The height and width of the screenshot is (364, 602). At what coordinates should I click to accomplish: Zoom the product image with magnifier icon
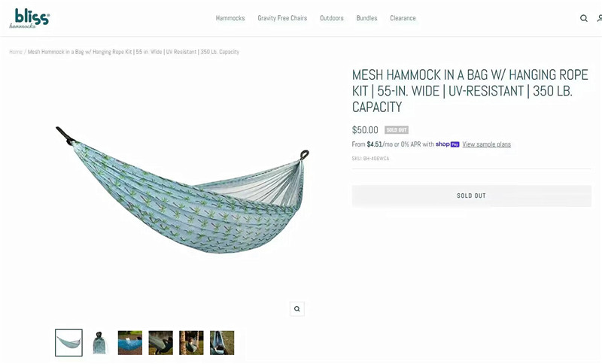tap(296, 309)
